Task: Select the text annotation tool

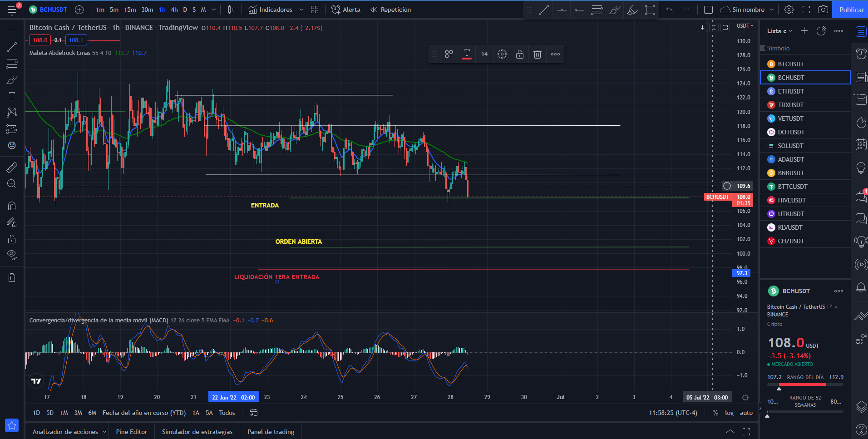Action: 12,96
